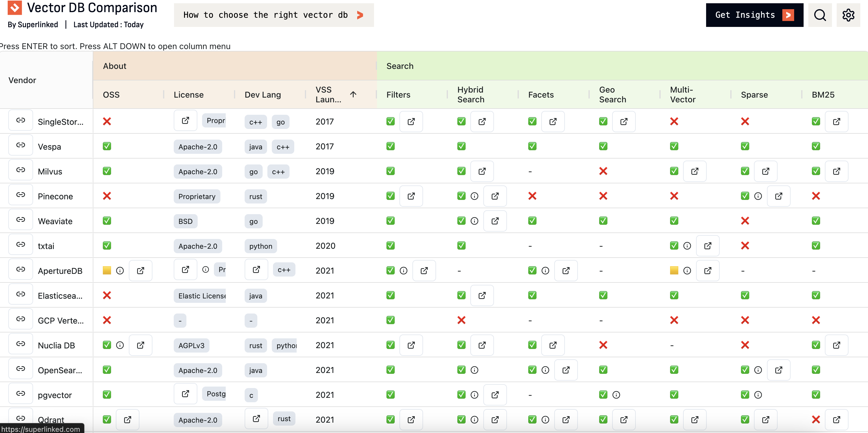
Task: Open the column menu for Vendor
Action: [22, 80]
